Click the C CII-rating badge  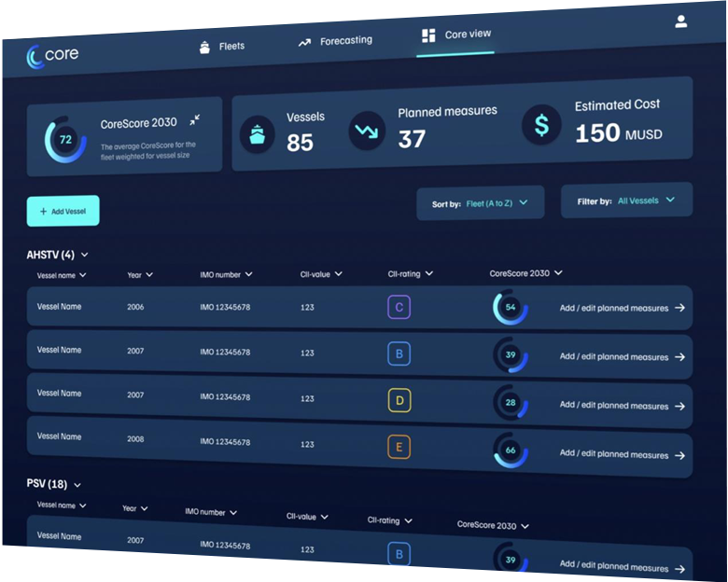click(399, 308)
